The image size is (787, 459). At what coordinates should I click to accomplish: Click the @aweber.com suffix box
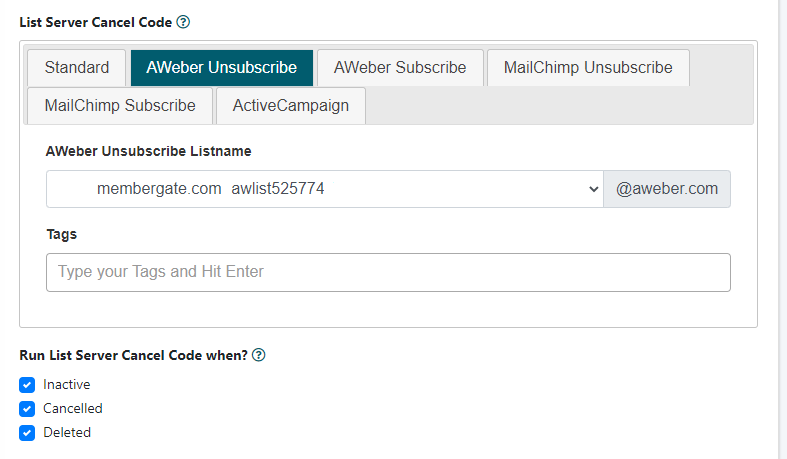667,189
